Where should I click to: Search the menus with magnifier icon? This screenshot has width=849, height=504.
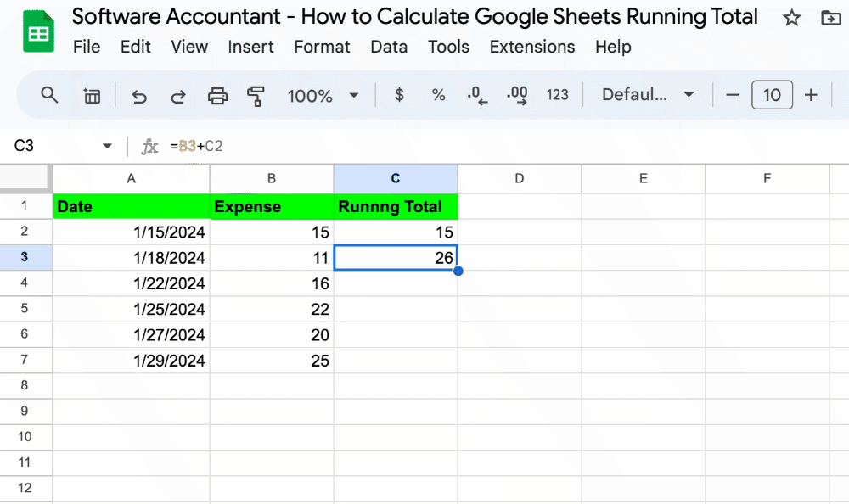click(49, 95)
